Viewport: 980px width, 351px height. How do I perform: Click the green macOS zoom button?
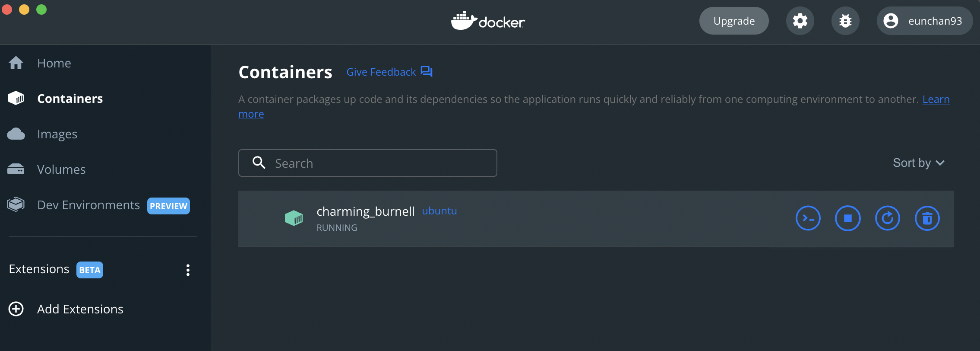41,10
